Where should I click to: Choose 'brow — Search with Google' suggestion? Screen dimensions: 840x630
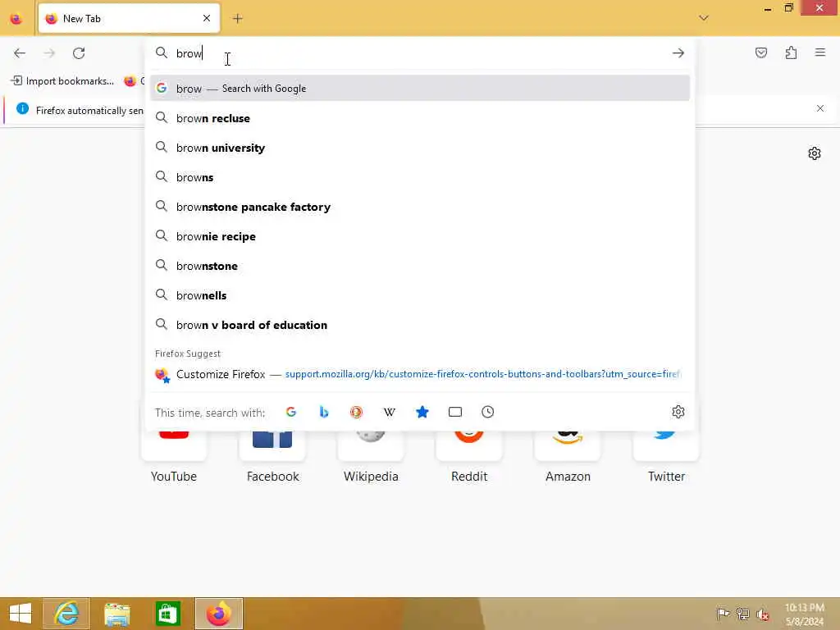click(419, 89)
